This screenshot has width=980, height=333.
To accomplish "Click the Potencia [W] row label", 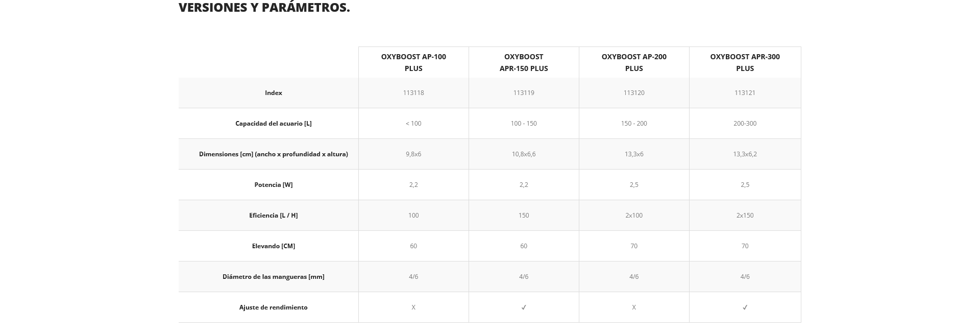I will (274, 185).
